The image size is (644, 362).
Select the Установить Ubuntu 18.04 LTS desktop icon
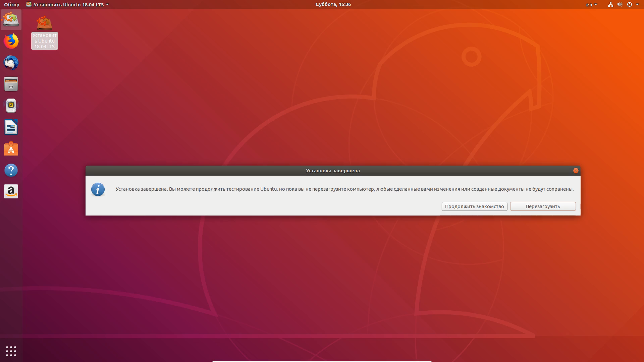(x=44, y=33)
